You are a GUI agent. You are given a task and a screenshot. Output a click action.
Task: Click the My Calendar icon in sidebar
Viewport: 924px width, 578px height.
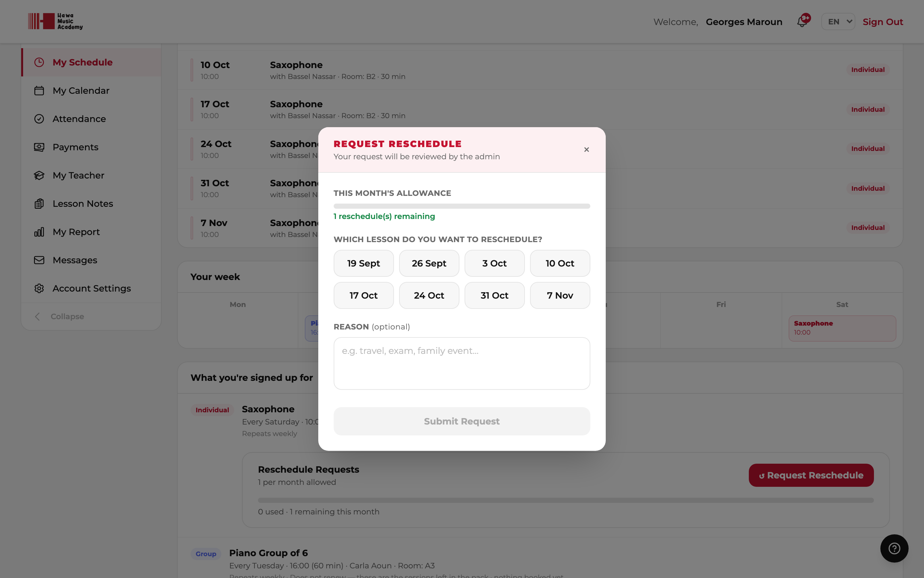tap(39, 91)
